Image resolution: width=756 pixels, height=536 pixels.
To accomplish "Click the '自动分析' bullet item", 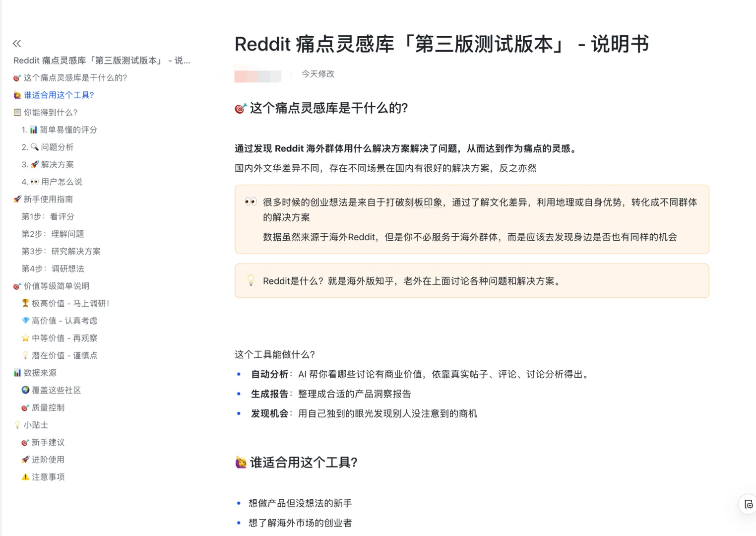I will point(421,374).
